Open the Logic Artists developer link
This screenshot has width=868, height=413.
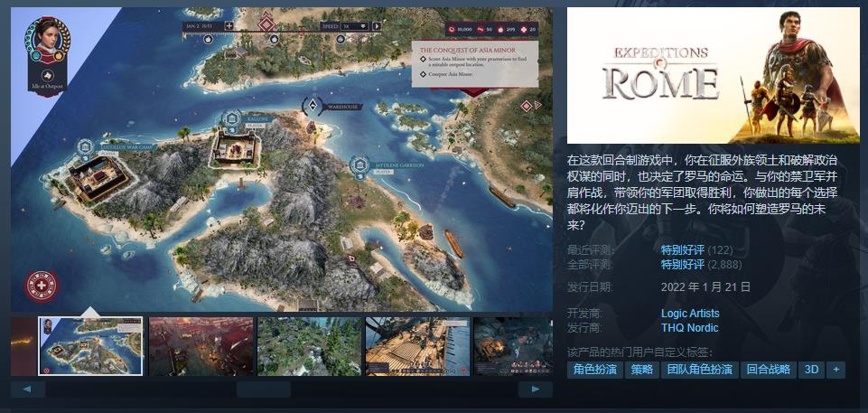(x=690, y=314)
